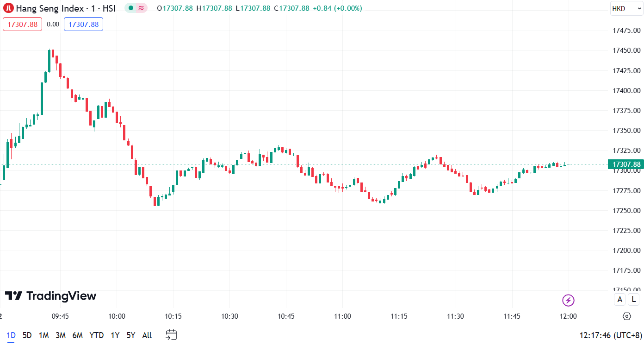Choose the All time range tab

click(147, 335)
